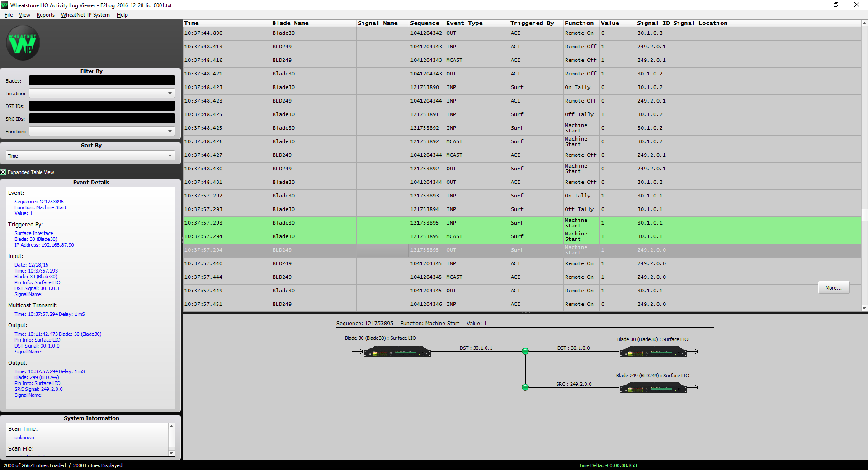Click the Blades filter input field

tap(102, 80)
